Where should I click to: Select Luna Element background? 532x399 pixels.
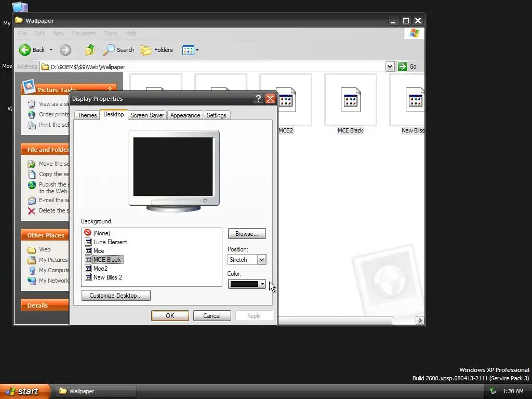[110, 242]
